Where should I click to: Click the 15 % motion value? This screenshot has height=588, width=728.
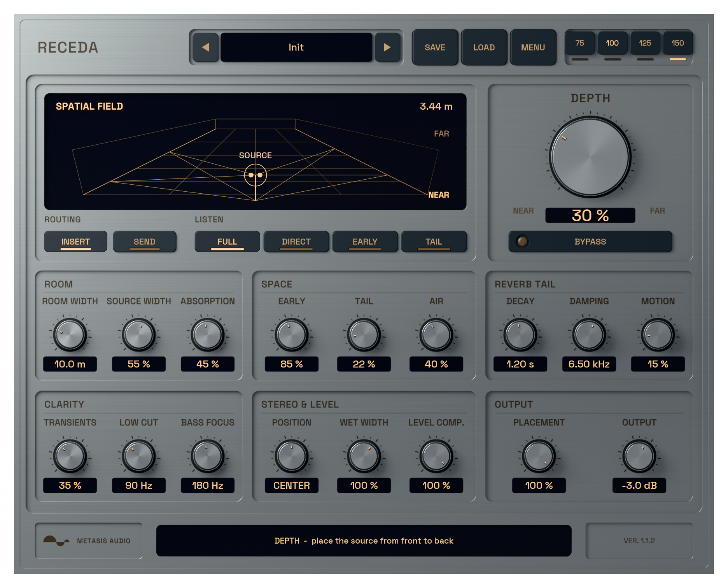pyautogui.click(x=658, y=364)
